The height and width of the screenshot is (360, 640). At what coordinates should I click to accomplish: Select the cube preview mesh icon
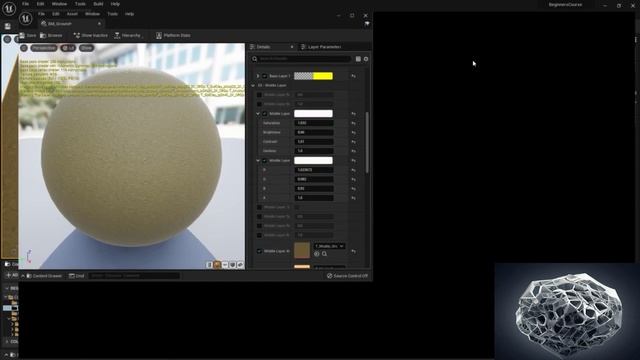coord(233,265)
